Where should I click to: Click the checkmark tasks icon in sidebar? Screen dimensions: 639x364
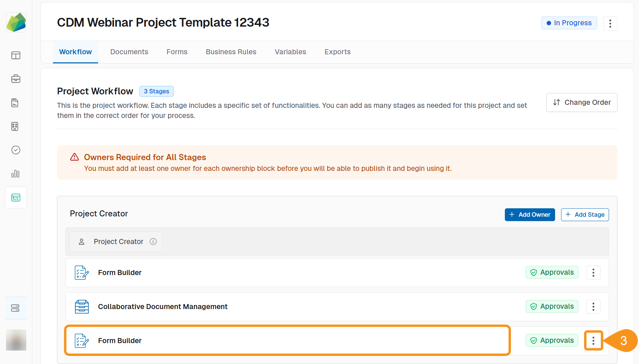(x=16, y=150)
